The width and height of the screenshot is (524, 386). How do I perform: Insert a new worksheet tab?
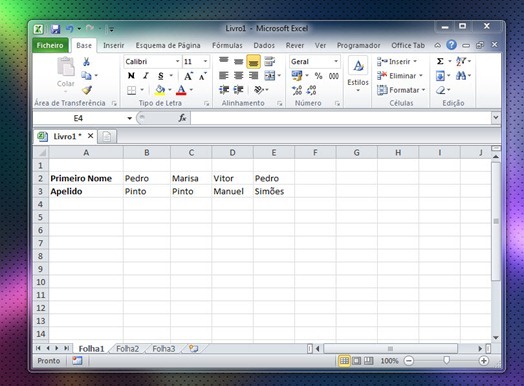(x=194, y=349)
